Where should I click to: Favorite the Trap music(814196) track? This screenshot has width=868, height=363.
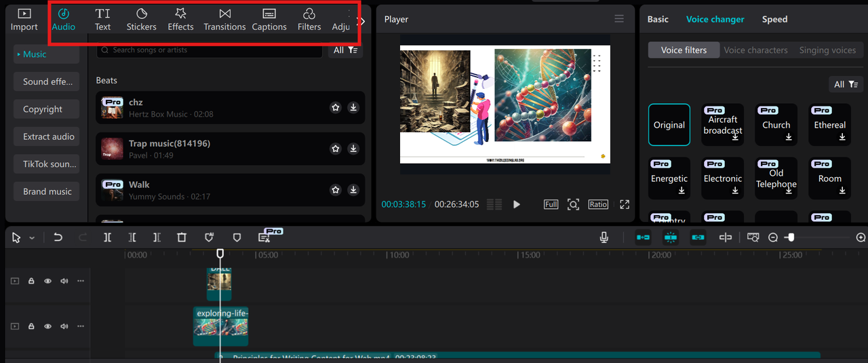[x=335, y=149]
